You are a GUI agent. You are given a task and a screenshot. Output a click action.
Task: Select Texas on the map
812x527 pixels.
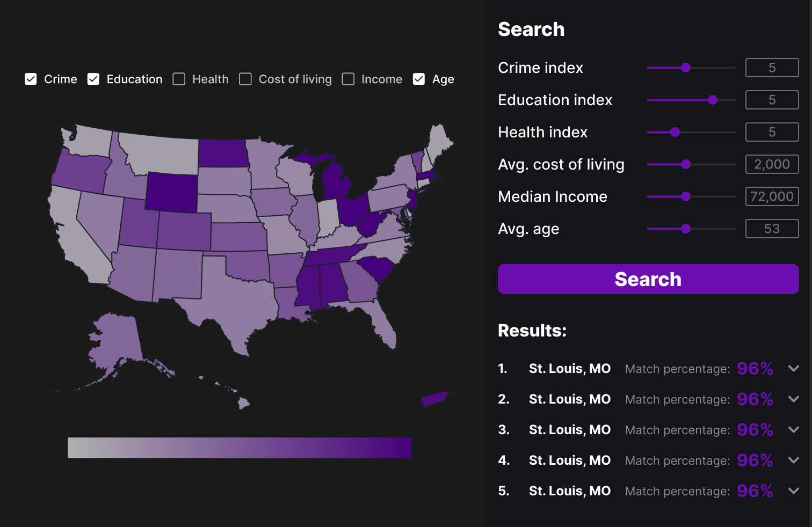[236, 301]
